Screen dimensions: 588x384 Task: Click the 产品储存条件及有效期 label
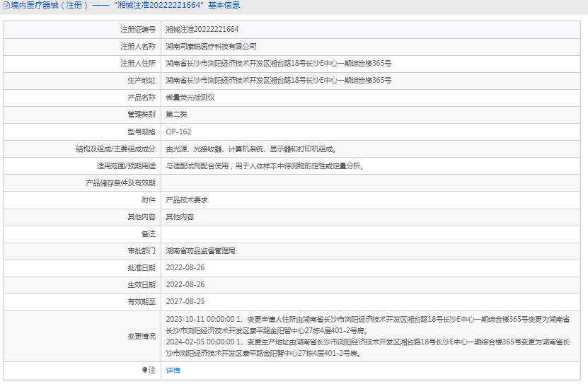point(120,183)
